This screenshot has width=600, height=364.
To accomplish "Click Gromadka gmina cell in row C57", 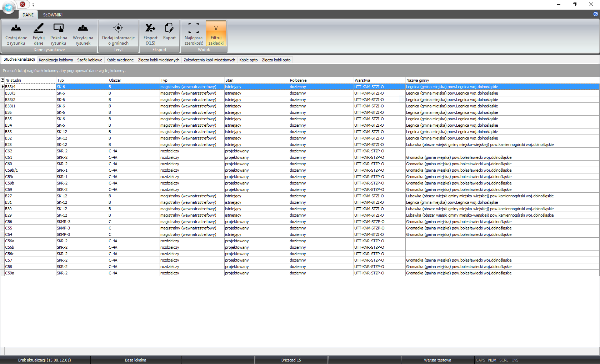I will (x=502, y=260).
